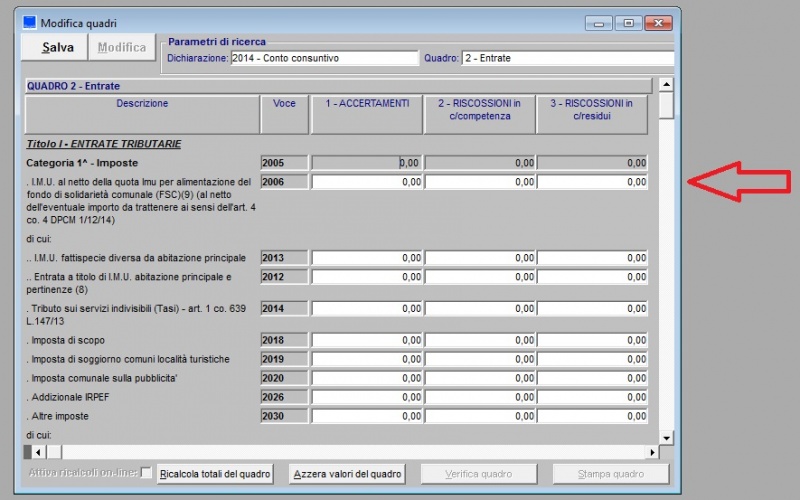Click Accertamenti field for Imposta di scopo
Screen dimensions: 800x500
click(x=367, y=340)
